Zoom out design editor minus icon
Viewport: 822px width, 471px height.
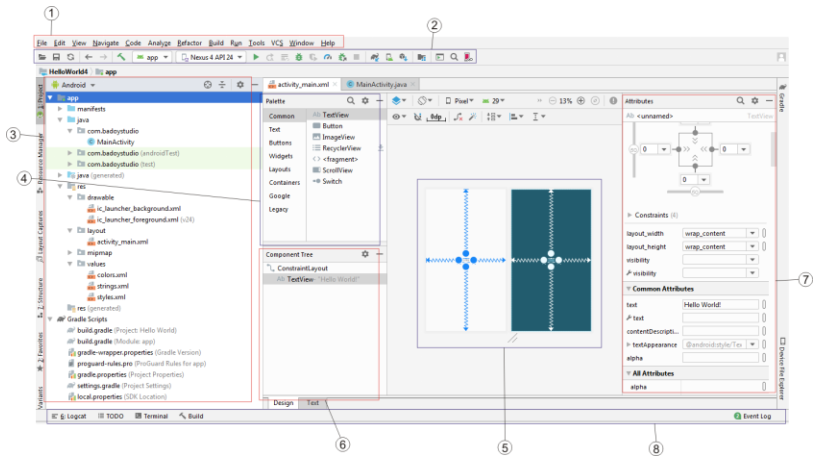tap(552, 101)
